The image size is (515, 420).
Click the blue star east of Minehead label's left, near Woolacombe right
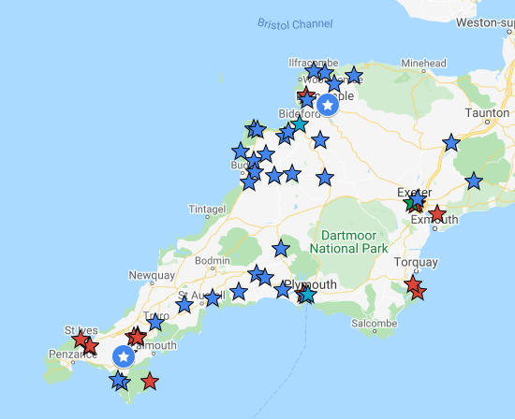[x=354, y=76]
